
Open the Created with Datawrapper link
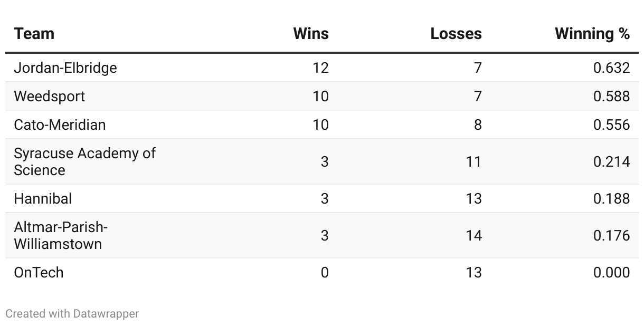click(x=72, y=314)
